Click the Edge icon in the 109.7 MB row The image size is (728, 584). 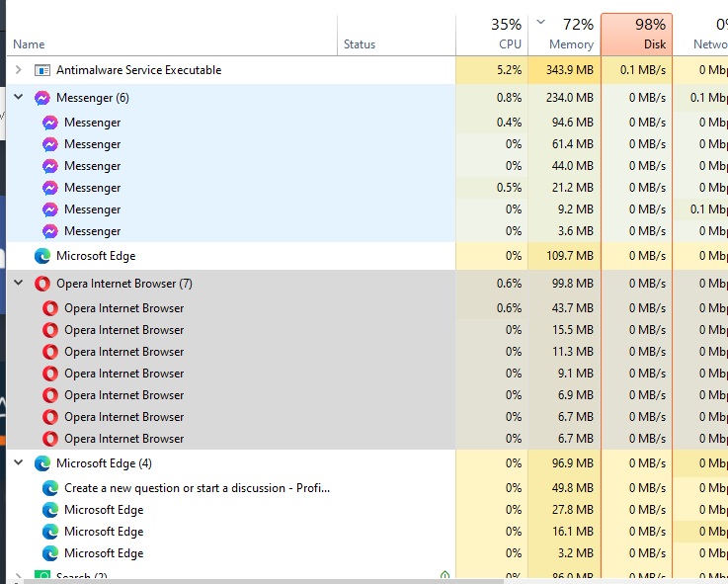(42, 256)
